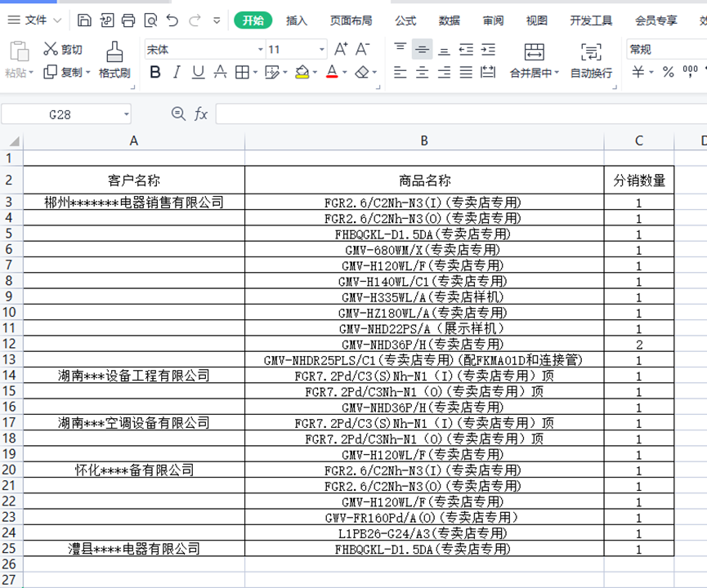Image resolution: width=707 pixels, height=588 pixels.
Task: Align text to vertical middle
Action: [422, 49]
